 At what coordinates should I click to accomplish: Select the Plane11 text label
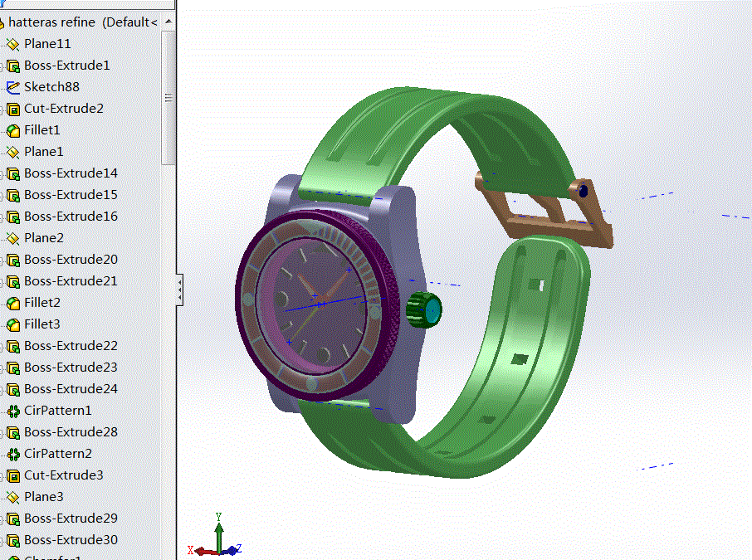click(x=47, y=44)
